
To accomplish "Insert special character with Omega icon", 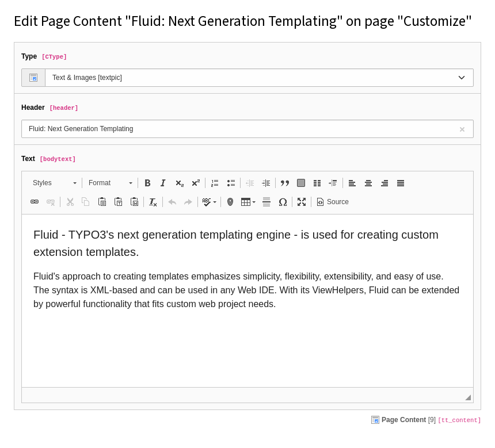I will (283, 202).
